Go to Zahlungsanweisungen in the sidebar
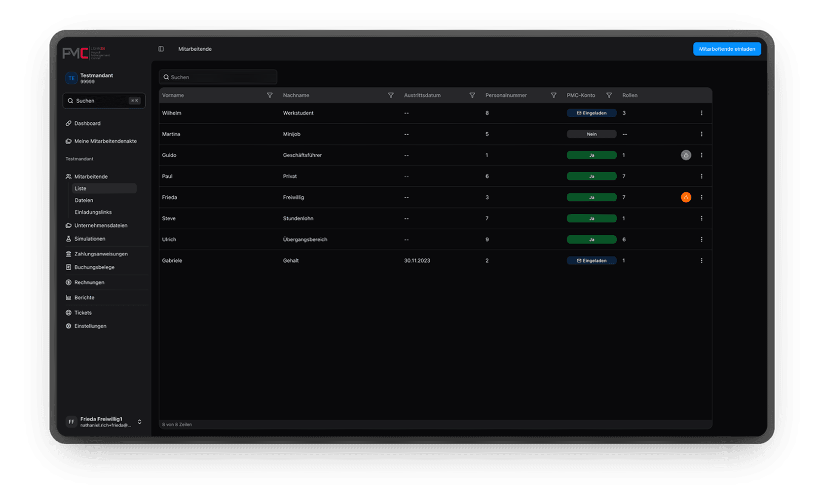Image resolution: width=819 pixels, height=504 pixels. point(101,254)
